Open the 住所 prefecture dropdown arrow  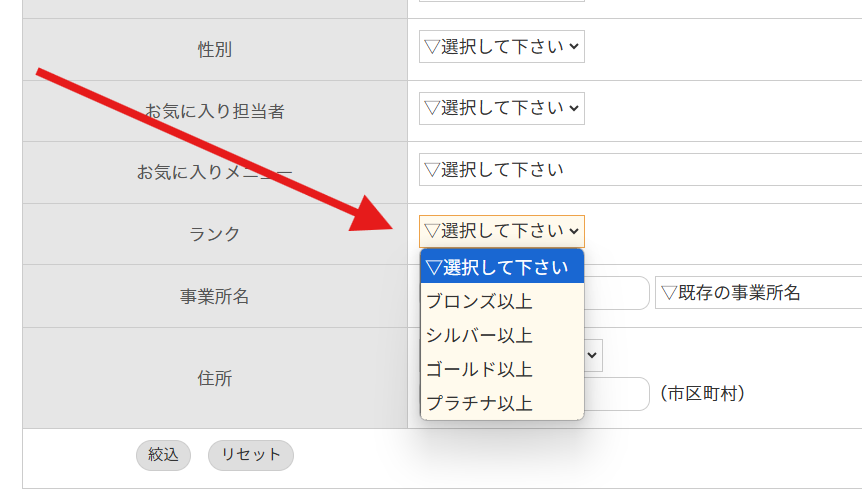[592, 355]
